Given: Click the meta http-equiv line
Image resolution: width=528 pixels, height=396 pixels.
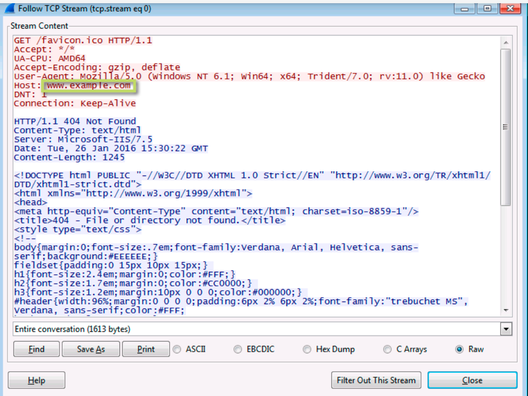Looking at the screenshot, I should point(216,211).
